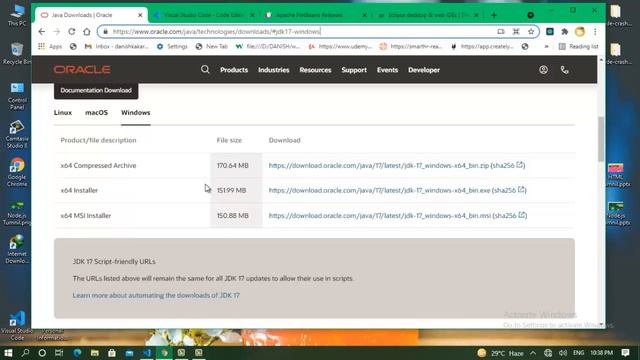Open the sha256 link for the exe installer
640x360 pixels.
coord(509,190)
